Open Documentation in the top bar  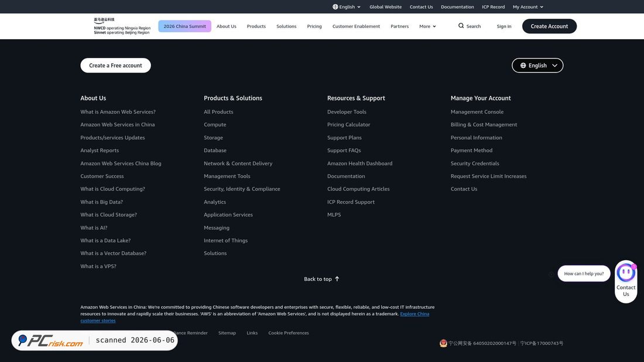(x=457, y=7)
